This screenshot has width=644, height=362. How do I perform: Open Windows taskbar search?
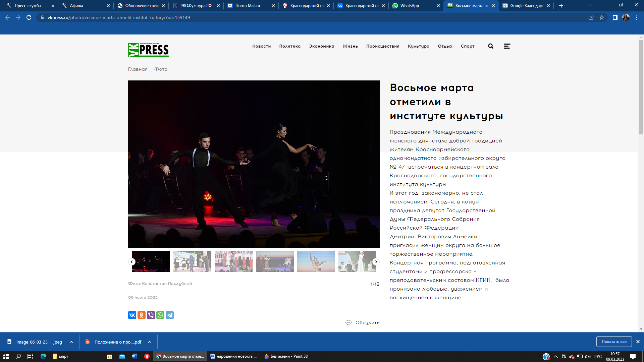18,356
